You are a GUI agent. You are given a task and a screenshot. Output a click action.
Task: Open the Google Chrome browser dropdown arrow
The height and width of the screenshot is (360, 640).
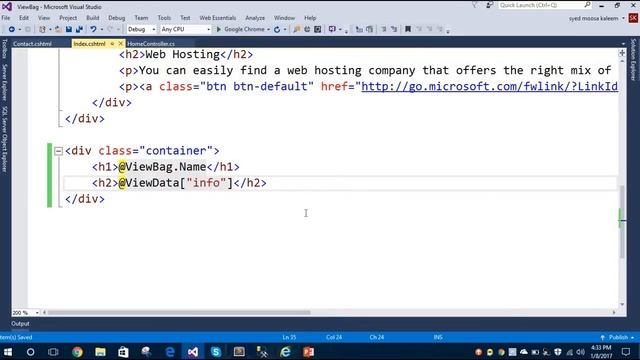coord(268,29)
